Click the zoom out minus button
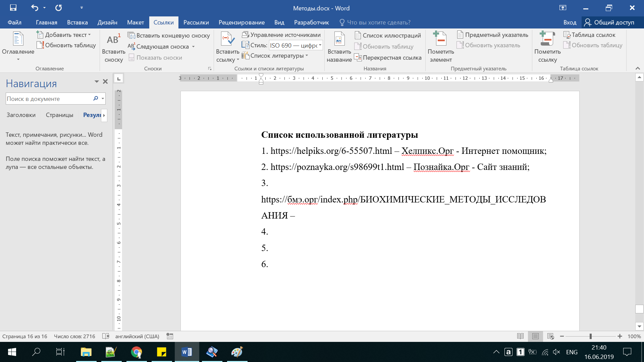The height and width of the screenshot is (362, 644). point(562,336)
